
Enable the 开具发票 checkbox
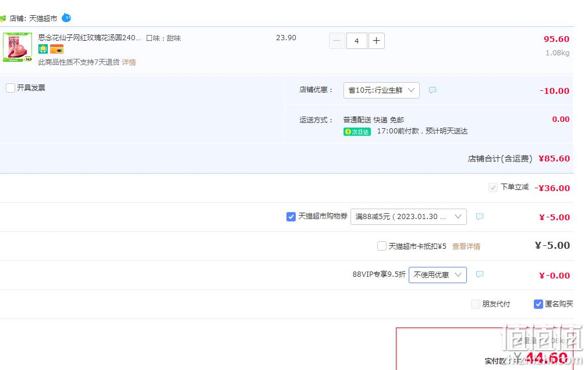(x=10, y=88)
